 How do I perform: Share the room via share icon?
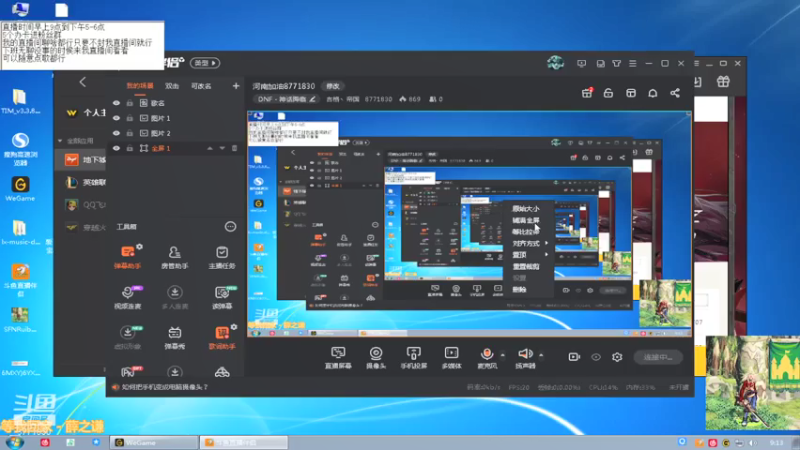(x=675, y=93)
